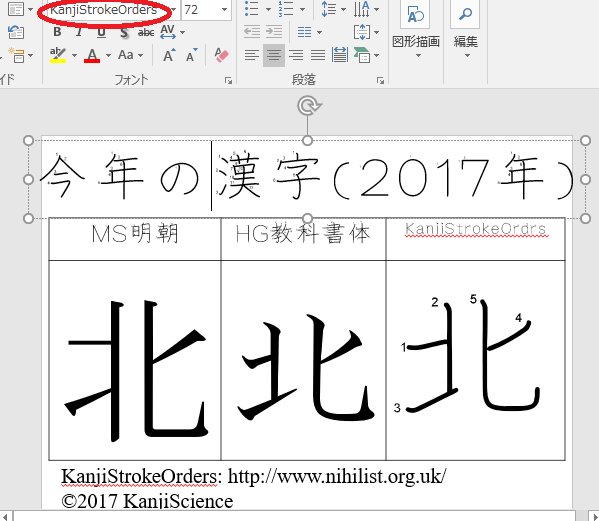Open 図形描画 drawing group
Screen dimensions: 599x521
(x=416, y=31)
